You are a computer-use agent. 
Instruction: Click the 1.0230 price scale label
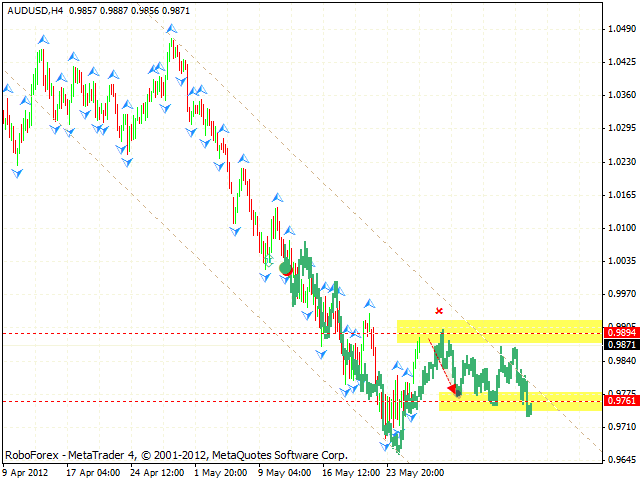point(622,162)
